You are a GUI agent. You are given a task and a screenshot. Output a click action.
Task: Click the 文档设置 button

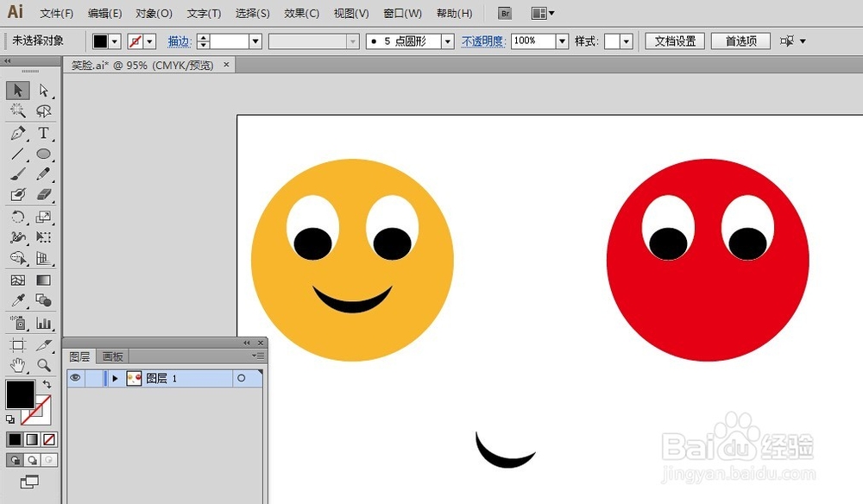(x=675, y=41)
